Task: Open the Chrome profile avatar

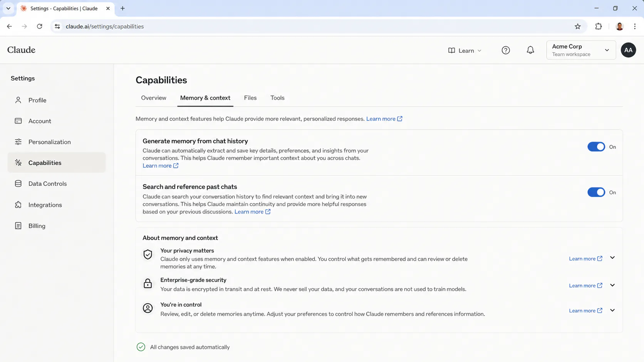Action: pos(619,27)
